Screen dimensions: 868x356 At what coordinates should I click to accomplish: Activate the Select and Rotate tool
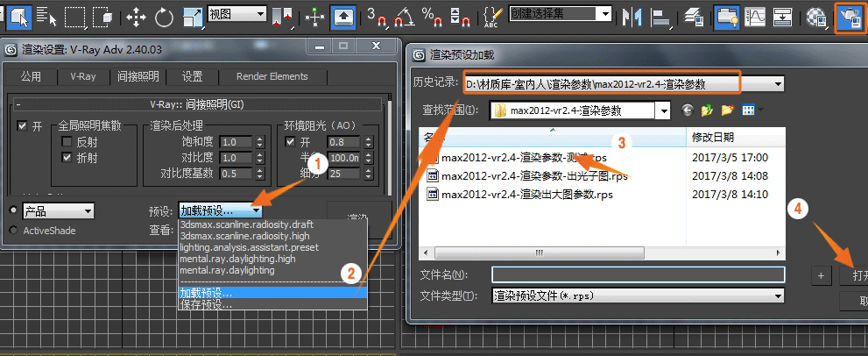[164, 18]
